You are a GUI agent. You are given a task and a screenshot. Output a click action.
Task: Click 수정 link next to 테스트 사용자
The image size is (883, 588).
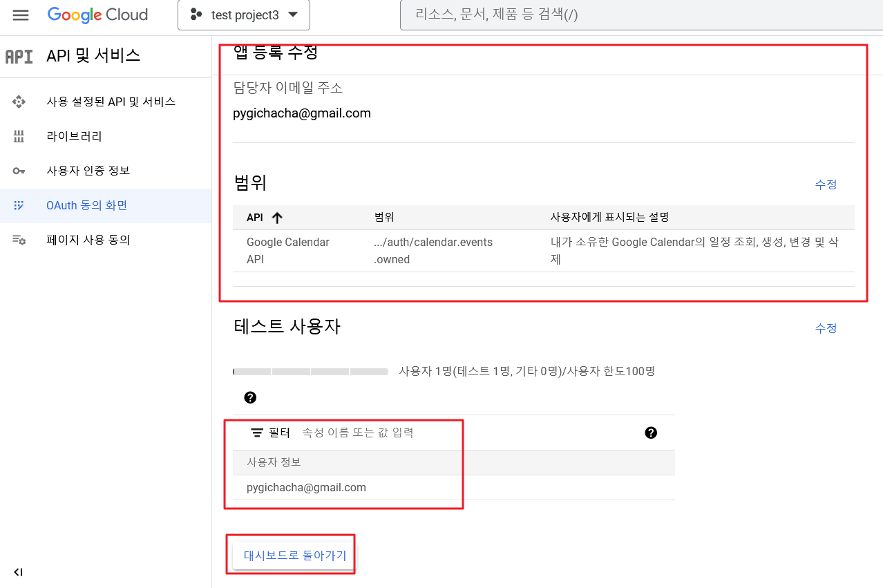tap(826, 328)
